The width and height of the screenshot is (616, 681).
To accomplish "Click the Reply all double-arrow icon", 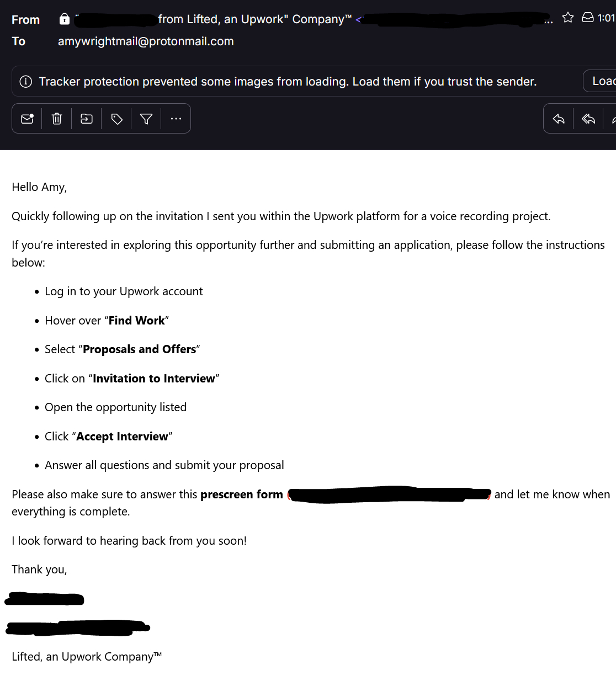I will click(x=588, y=119).
